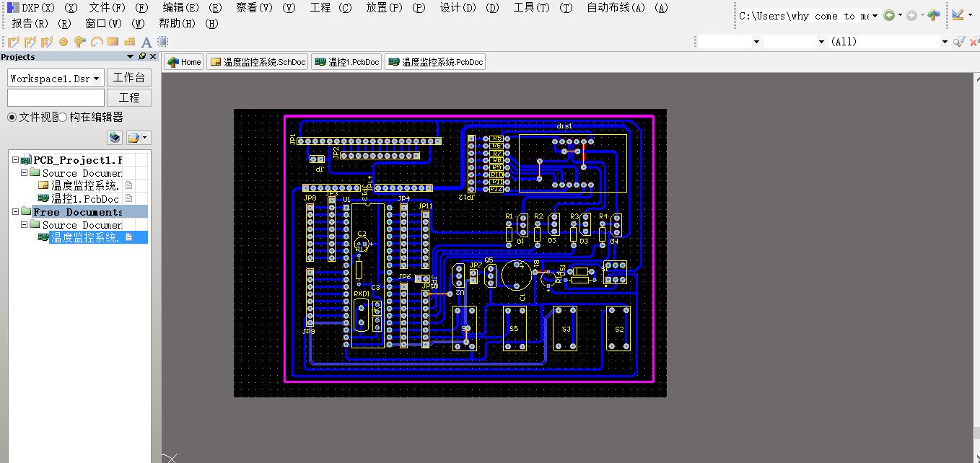This screenshot has width=980, height=463.
Task: Open the first empty filter dropdown
Action: [756, 42]
